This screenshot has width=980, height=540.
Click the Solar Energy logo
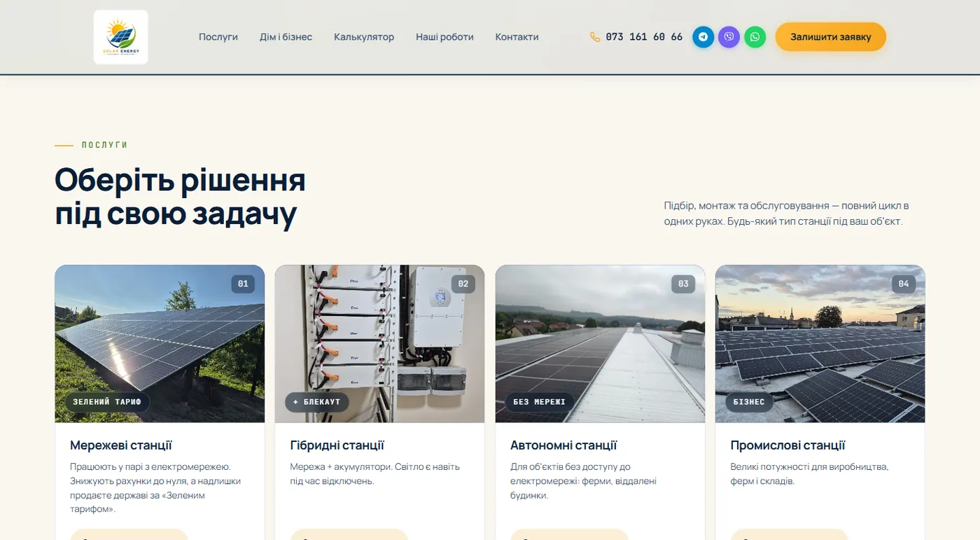(121, 37)
